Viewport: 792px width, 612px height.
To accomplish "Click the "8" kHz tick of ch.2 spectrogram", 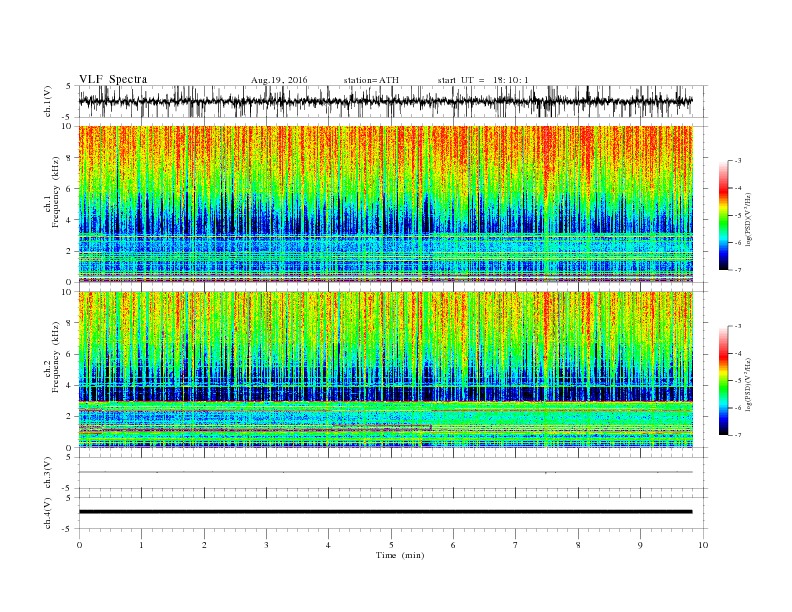I will coord(70,323).
